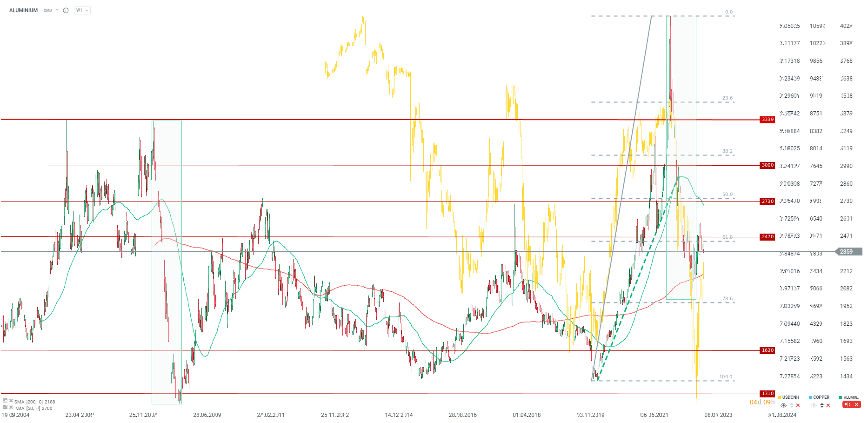Select the 2470 horizontal line price tag
This screenshot has width=868, height=423.
[768, 237]
